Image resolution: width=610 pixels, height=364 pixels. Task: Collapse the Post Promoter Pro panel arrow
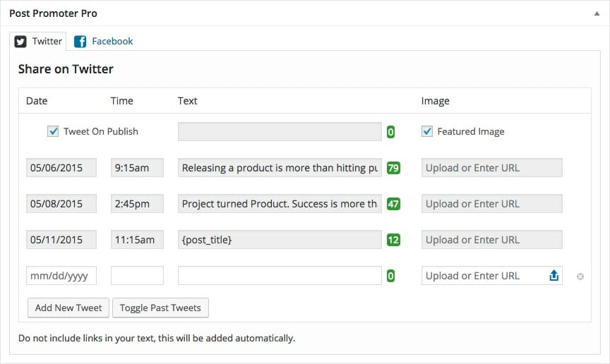click(597, 13)
